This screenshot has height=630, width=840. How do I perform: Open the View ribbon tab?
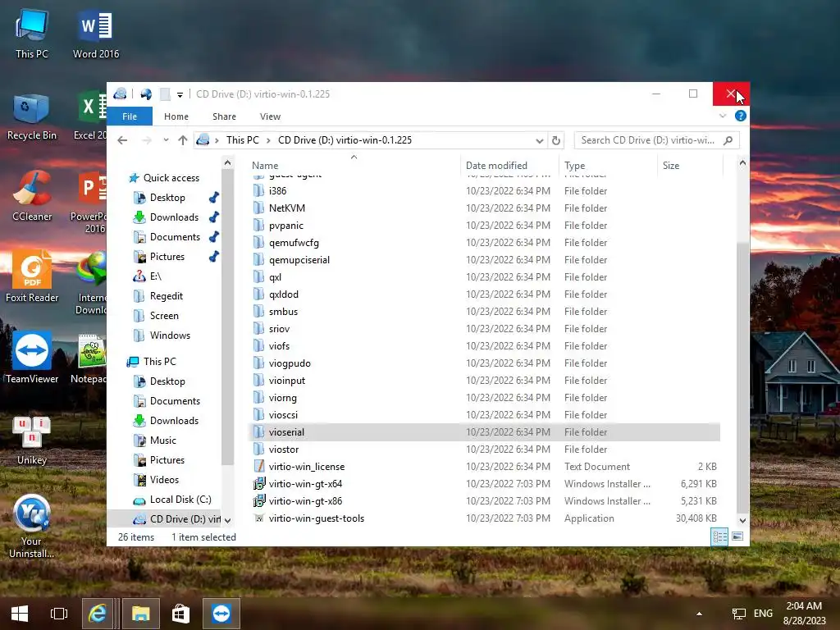tap(270, 116)
